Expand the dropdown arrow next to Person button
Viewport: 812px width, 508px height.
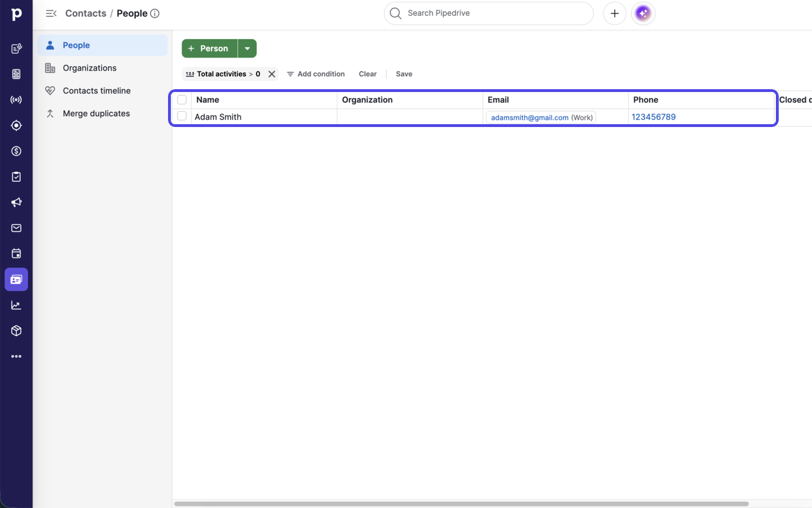pyautogui.click(x=247, y=49)
